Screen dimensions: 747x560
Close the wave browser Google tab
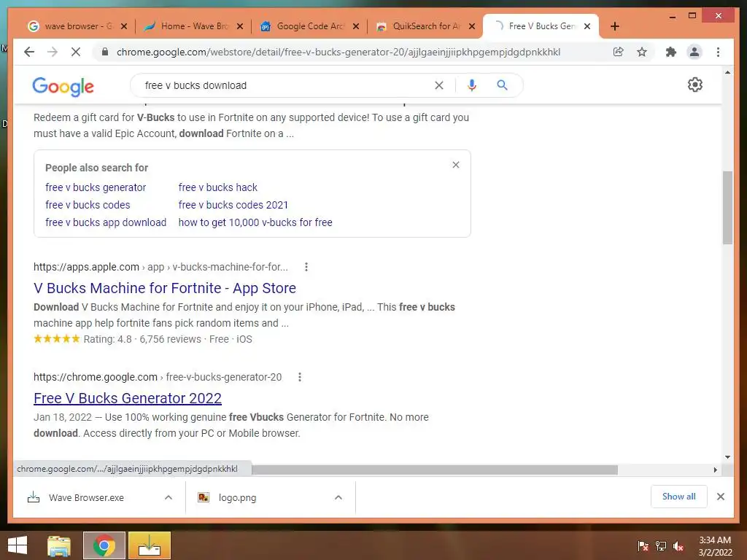coord(124,26)
